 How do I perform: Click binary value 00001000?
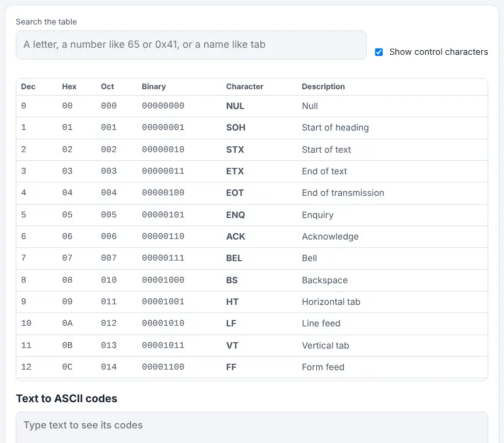coord(163,280)
